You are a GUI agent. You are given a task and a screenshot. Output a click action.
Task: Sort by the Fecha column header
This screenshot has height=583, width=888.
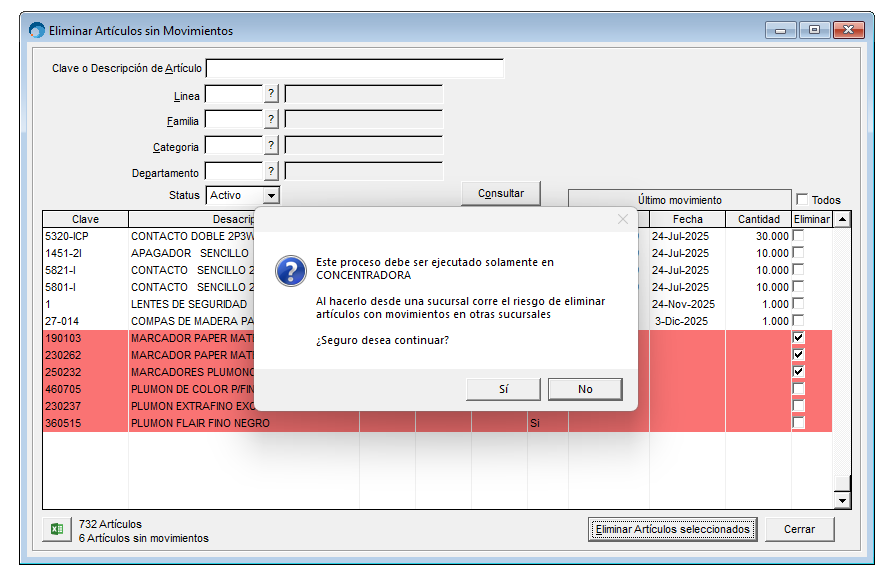687,219
